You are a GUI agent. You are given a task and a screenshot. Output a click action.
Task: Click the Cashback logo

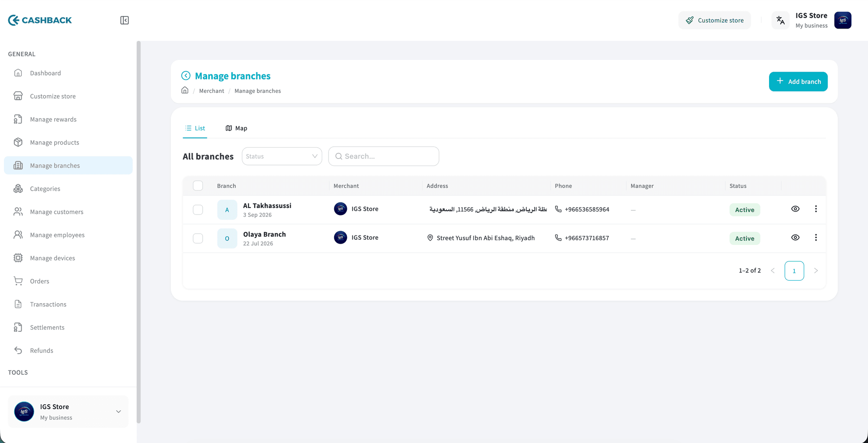(x=40, y=20)
